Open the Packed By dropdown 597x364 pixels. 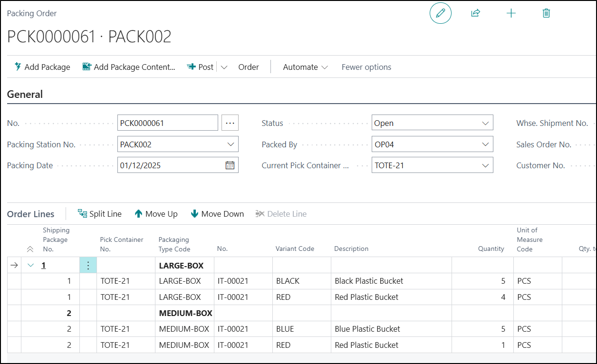485,144
